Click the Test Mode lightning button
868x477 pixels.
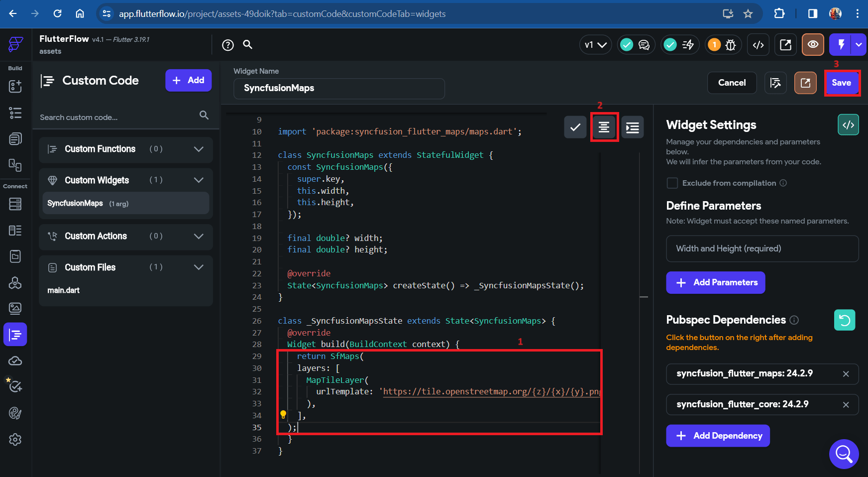coord(841,45)
